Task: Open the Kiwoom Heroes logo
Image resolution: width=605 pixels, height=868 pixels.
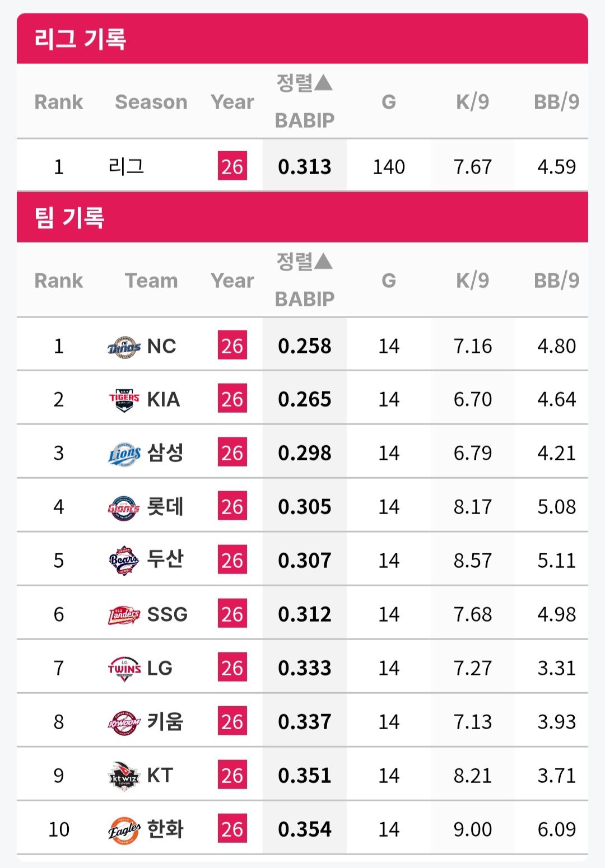Action: (124, 722)
